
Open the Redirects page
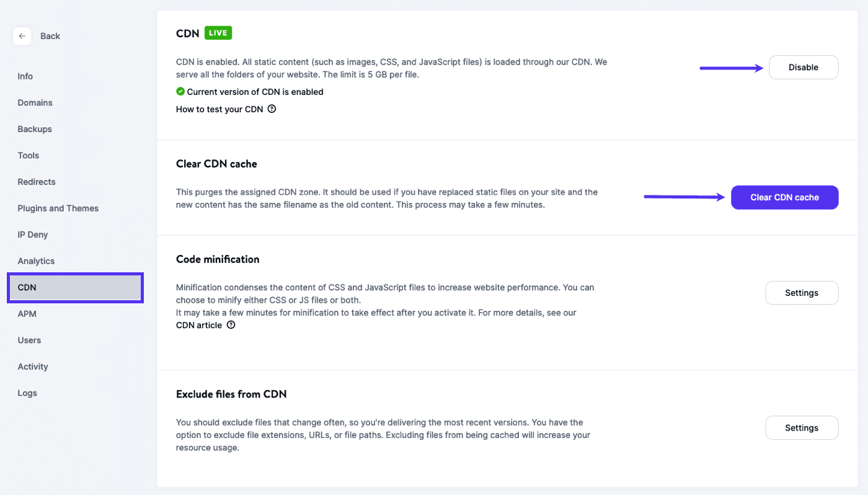coord(36,181)
